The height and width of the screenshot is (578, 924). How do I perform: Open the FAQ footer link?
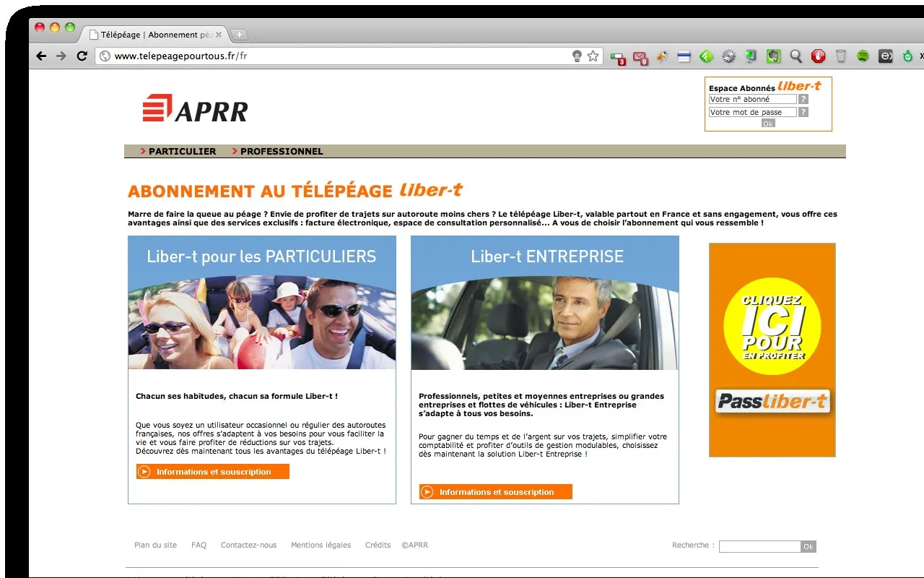coord(199,545)
